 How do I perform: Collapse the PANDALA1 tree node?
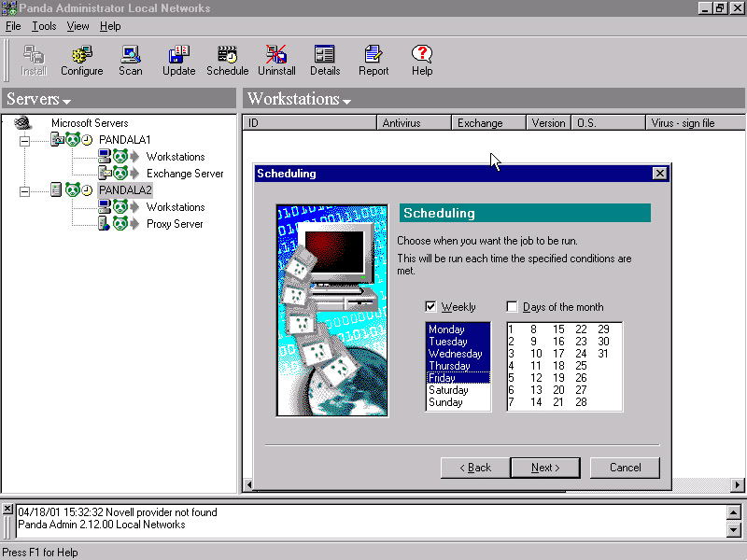point(25,141)
